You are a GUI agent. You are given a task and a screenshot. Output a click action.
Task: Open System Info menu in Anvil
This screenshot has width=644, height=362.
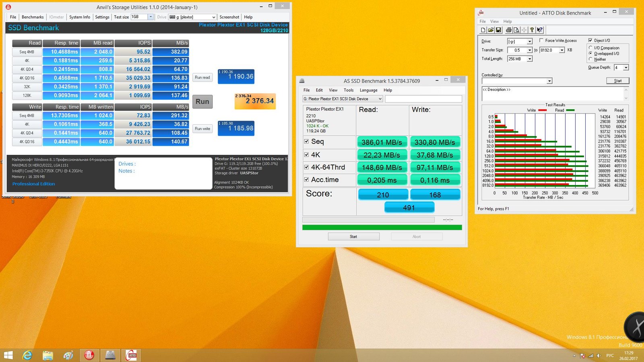coord(80,17)
